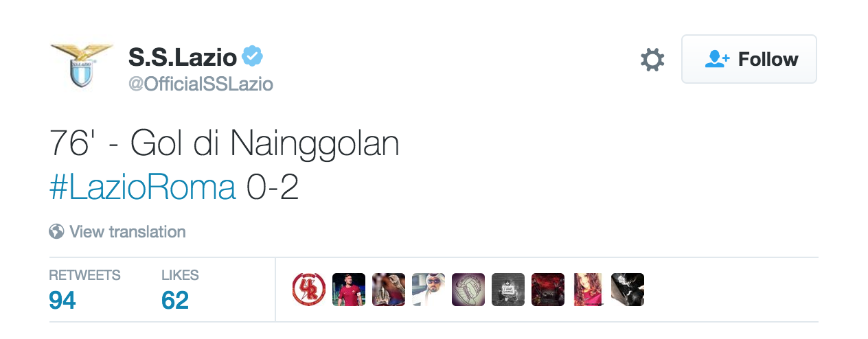Show the 94 retweets list
This screenshot has width=868, height=339.
coord(84,289)
